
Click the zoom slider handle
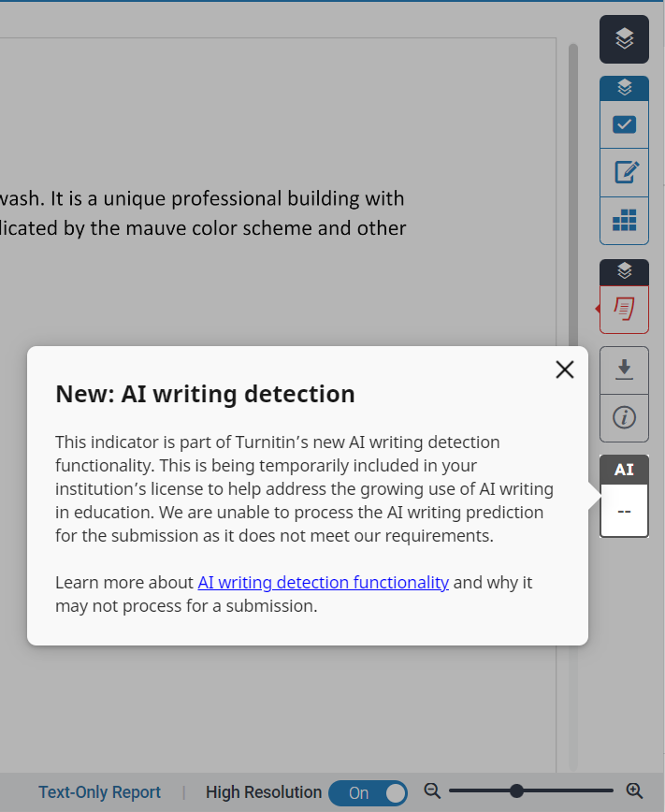pos(516,790)
